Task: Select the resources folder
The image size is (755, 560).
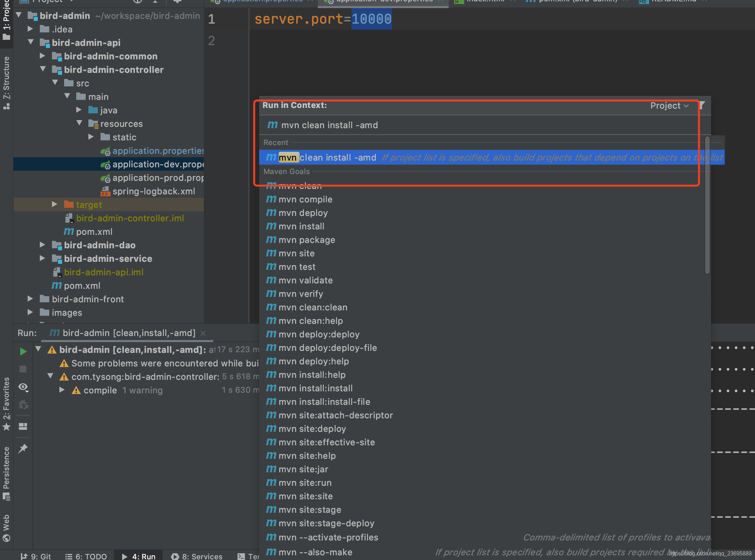Action: (x=116, y=124)
